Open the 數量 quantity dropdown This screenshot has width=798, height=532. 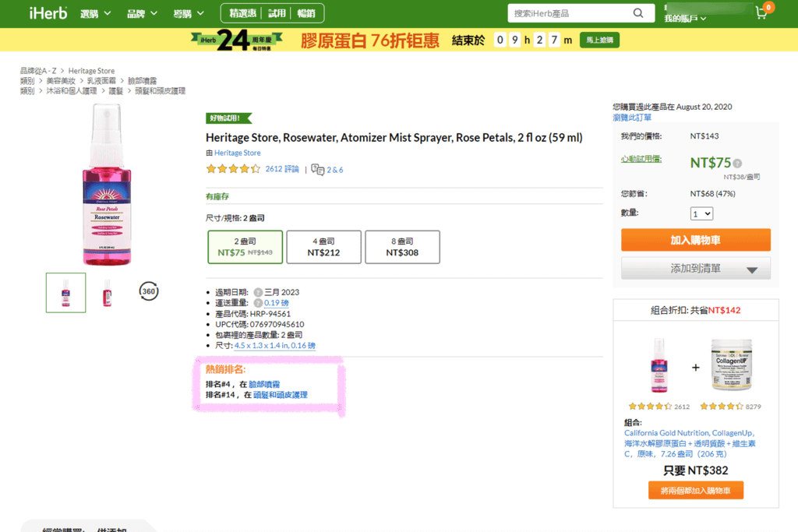[x=701, y=213]
